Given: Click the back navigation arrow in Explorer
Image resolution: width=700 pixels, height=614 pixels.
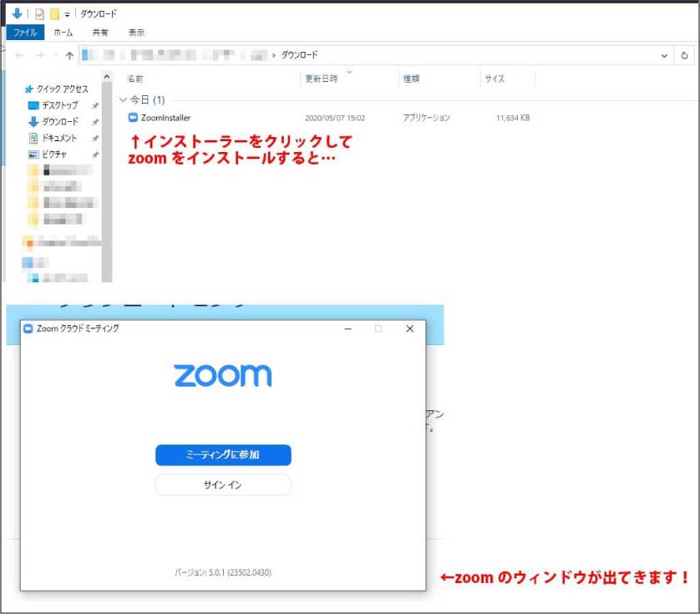Looking at the screenshot, I should (x=18, y=54).
